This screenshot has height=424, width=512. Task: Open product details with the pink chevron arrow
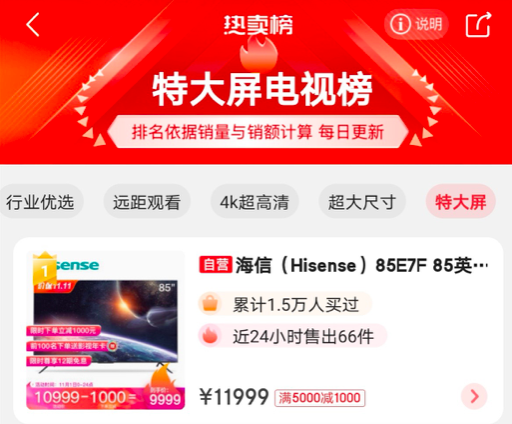(x=474, y=396)
